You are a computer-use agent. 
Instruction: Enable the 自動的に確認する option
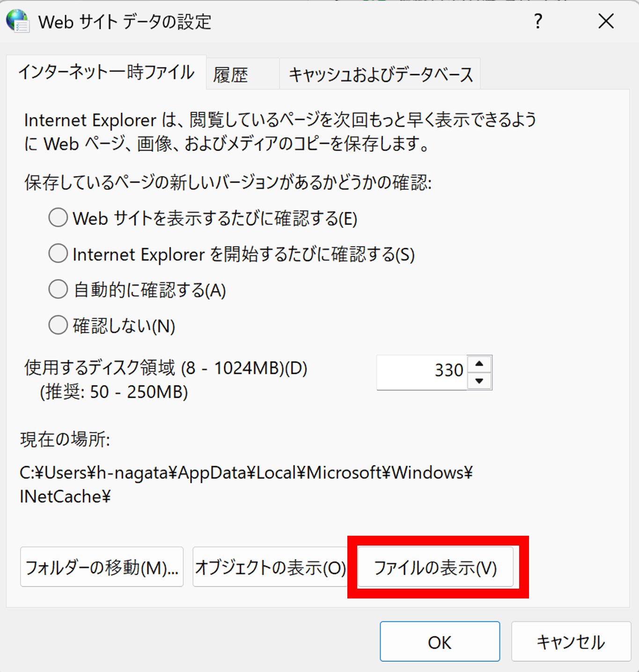click(x=58, y=289)
